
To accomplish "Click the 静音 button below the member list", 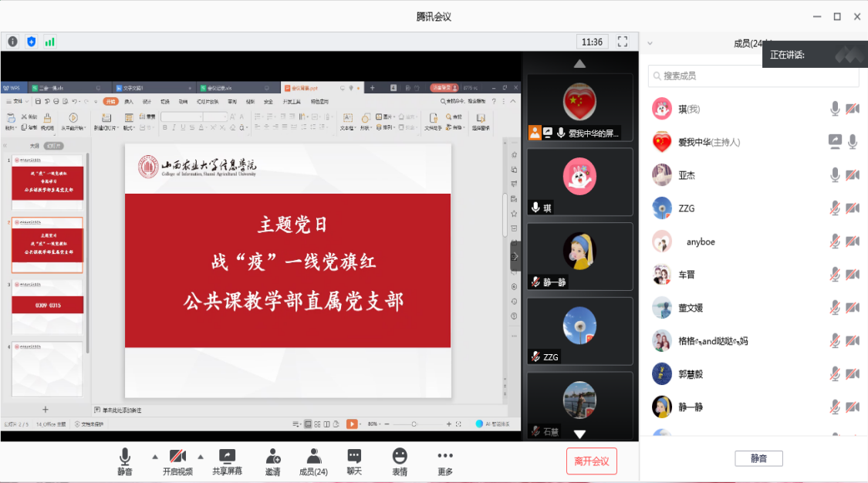I will [759, 458].
